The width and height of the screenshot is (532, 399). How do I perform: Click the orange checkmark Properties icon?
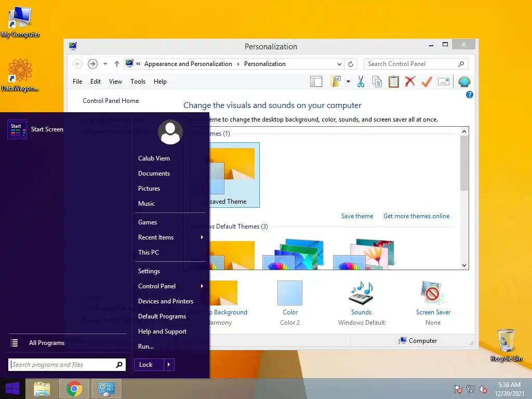coord(427,82)
